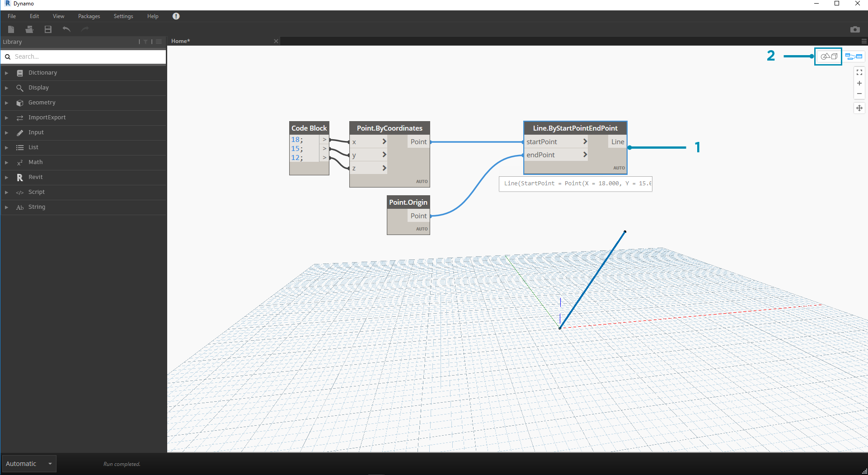Select the Point.Origin node header
The width and height of the screenshot is (868, 475).
(x=408, y=202)
